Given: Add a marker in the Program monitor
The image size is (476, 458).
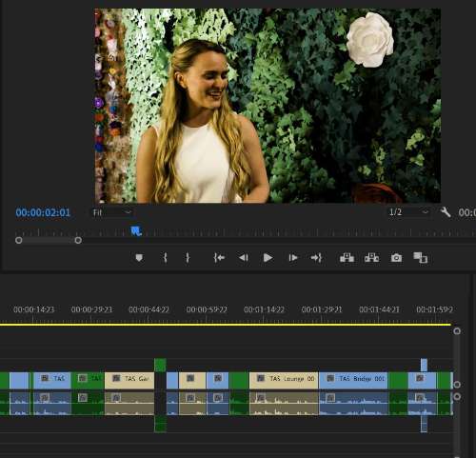Looking at the screenshot, I should [139, 258].
